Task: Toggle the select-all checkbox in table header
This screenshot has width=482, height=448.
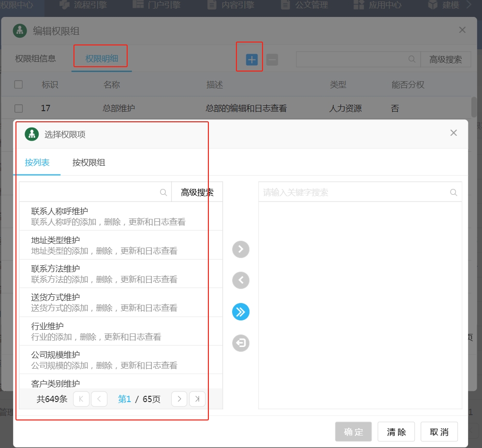Action: coord(18,85)
